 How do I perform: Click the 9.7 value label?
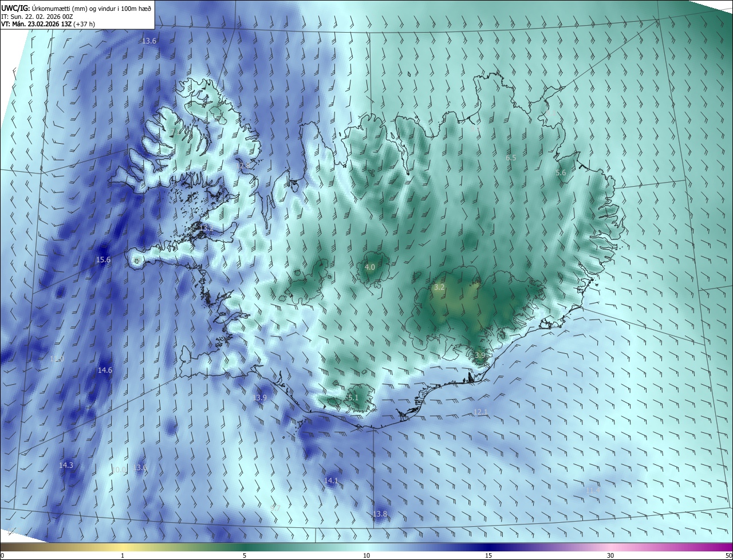(x=275, y=508)
